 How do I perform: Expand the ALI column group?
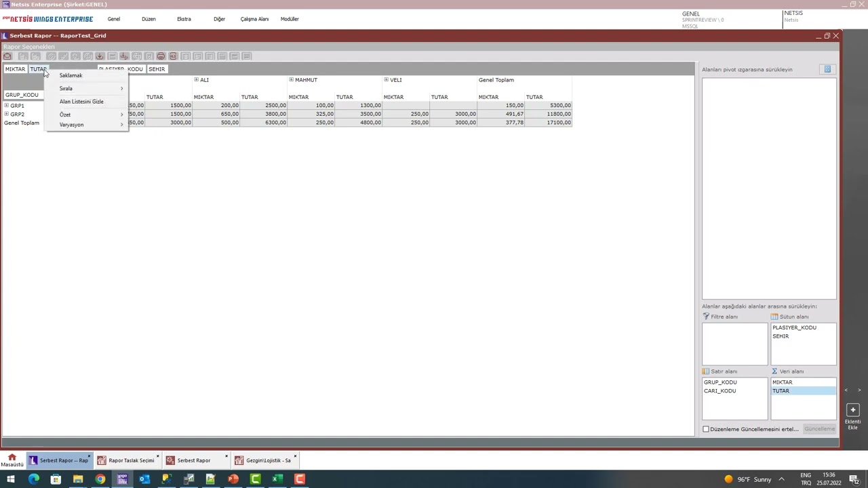tap(197, 79)
